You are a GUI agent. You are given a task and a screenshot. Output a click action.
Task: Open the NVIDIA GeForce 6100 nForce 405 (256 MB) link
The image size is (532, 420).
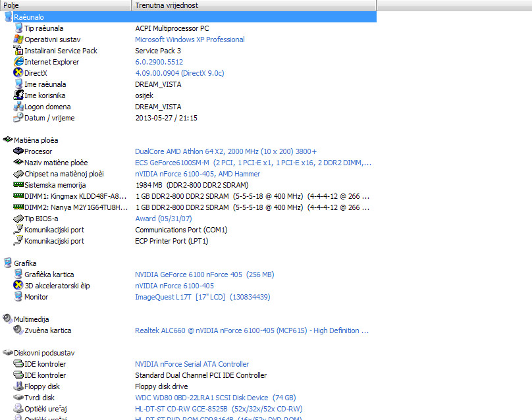pos(204,275)
